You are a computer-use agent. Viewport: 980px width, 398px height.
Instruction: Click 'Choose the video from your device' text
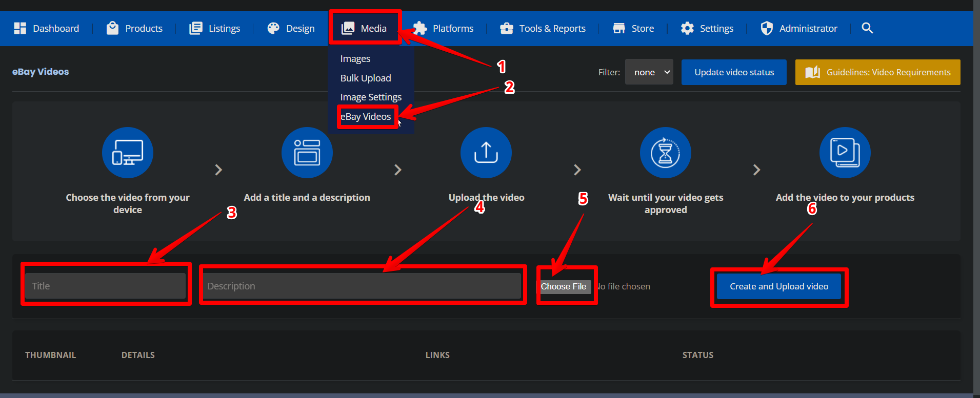(x=128, y=203)
